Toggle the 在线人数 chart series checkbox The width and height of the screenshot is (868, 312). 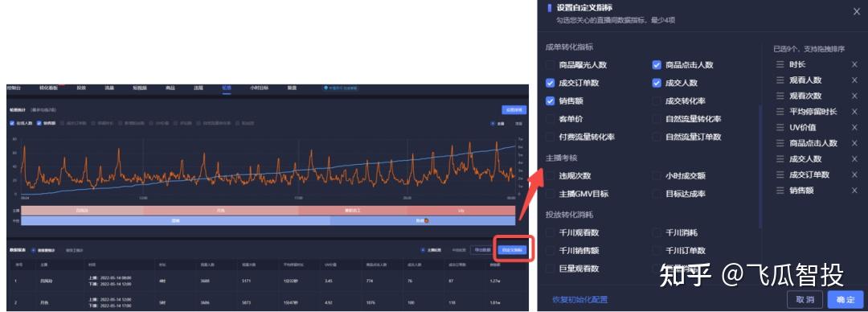click(x=12, y=123)
